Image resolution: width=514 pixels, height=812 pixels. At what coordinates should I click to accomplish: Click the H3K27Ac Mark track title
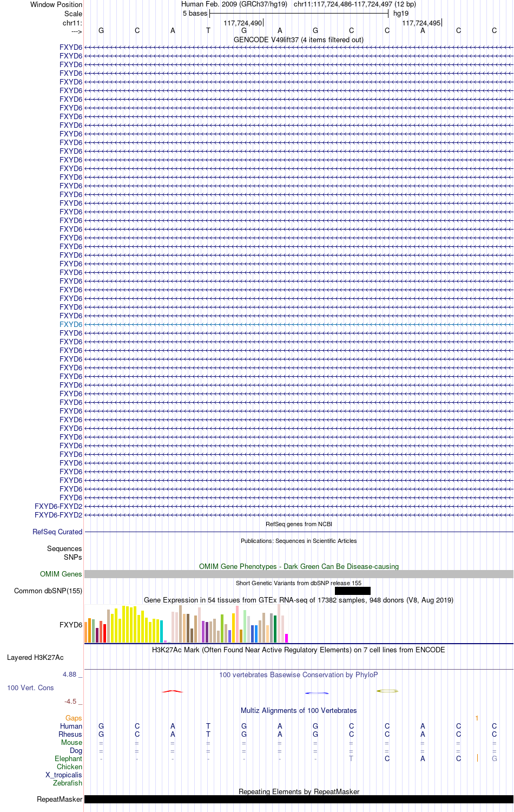point(299,650)
